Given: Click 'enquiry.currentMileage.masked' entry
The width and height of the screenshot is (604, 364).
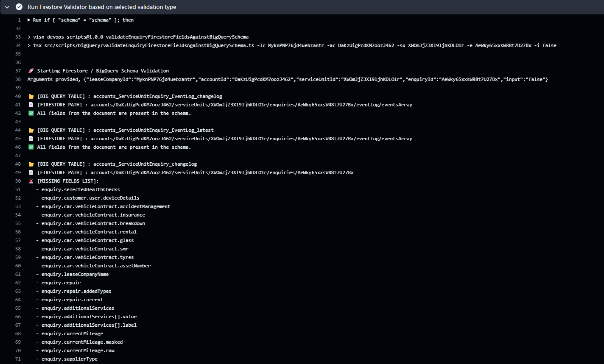Looking at the screenshot, I should coord(82,342).
